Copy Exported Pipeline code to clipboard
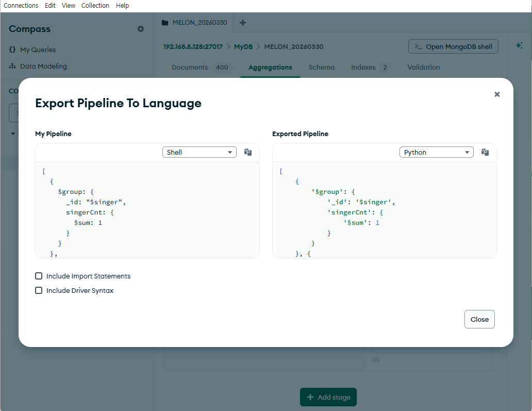The image size is (532, 411). [485, 152]
